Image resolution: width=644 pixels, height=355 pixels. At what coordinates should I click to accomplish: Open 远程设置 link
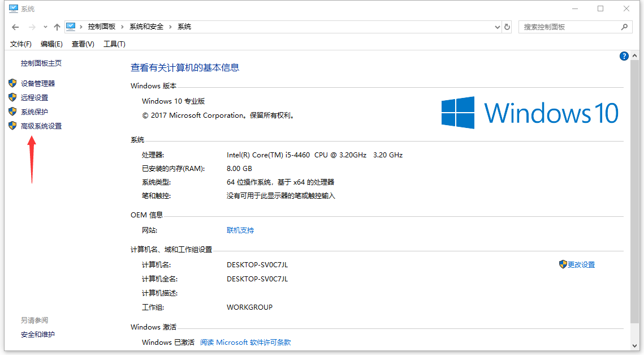click(x=34, y=97)
